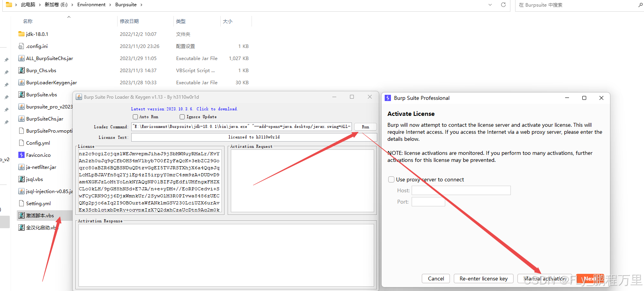Select 全汉化启动.vbs script icon

pyautogui.click(x=21, y=227)
